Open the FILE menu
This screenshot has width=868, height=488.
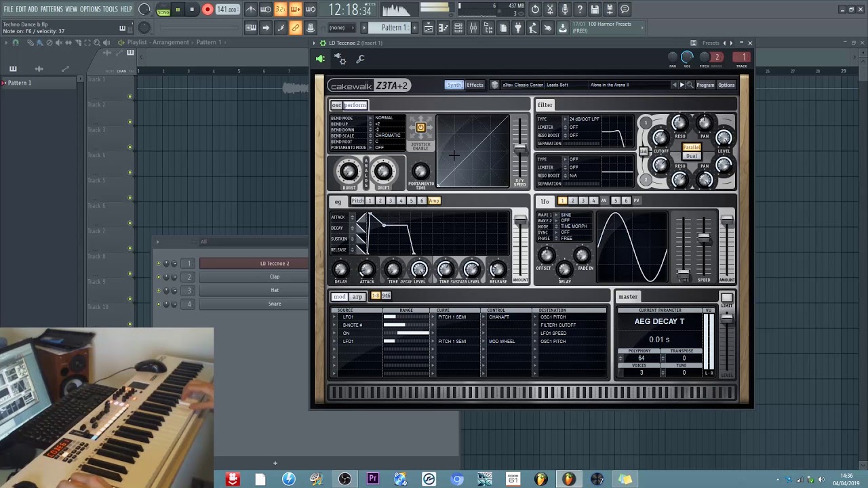pos(9,9)
